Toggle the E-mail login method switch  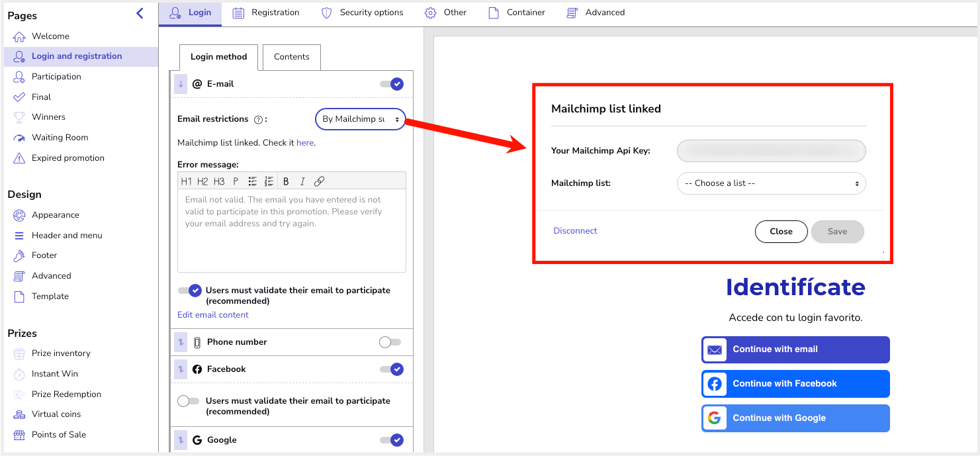pyautogui.click(x=391, y=84)
